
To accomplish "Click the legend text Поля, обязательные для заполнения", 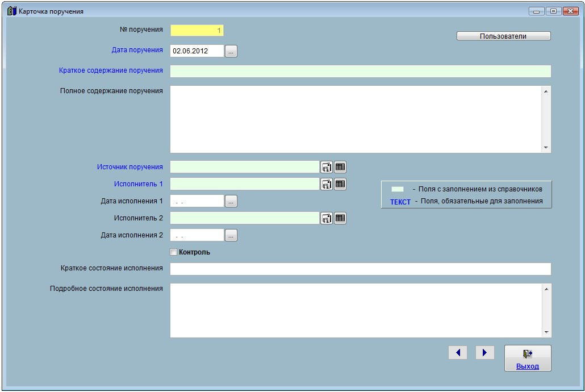I will 482,201.
